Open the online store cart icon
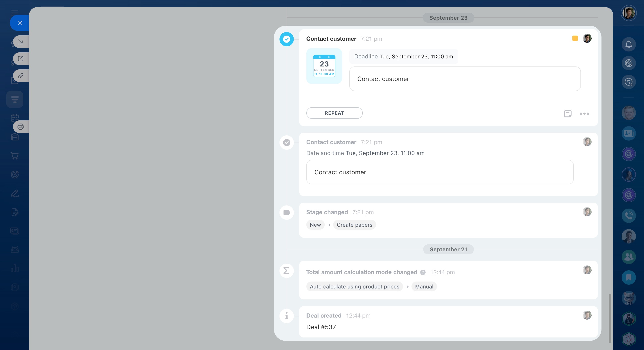Viewport: 644px width, 350px height. (15, 156)
